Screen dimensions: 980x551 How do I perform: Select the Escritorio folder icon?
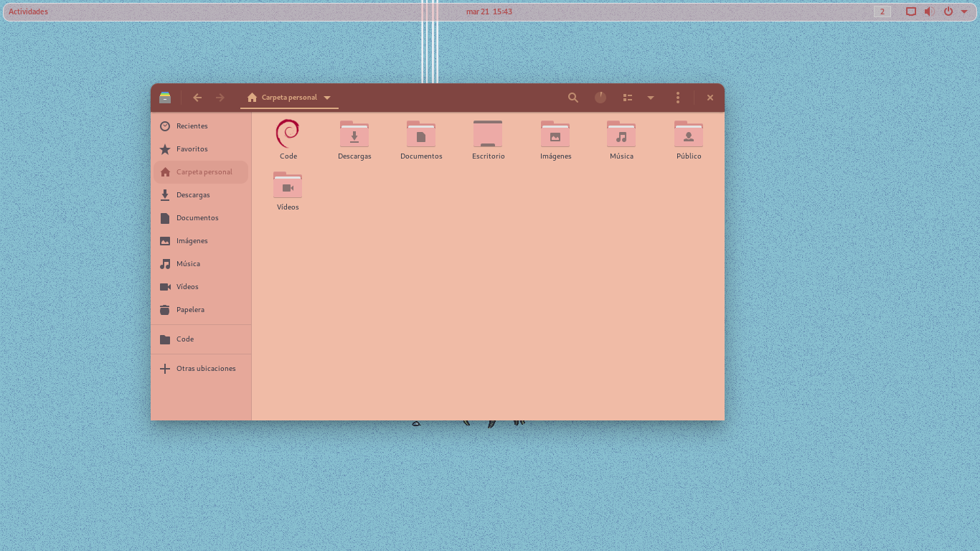488,134
